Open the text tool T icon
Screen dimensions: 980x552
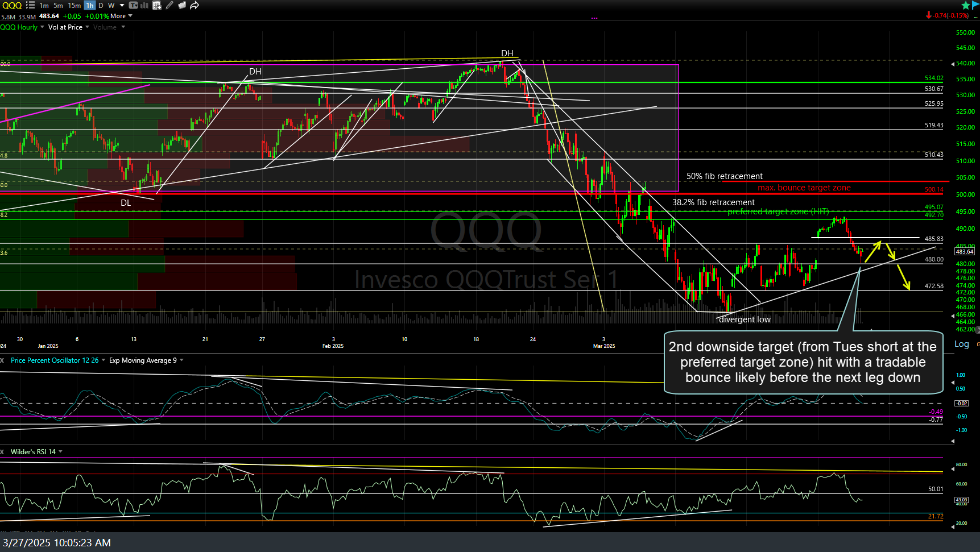pos(133,5)
